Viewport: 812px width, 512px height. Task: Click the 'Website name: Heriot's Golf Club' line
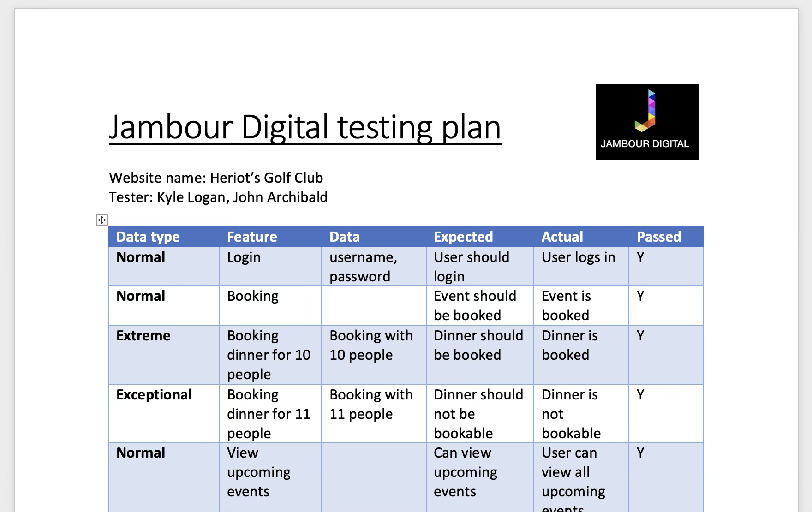216,178
